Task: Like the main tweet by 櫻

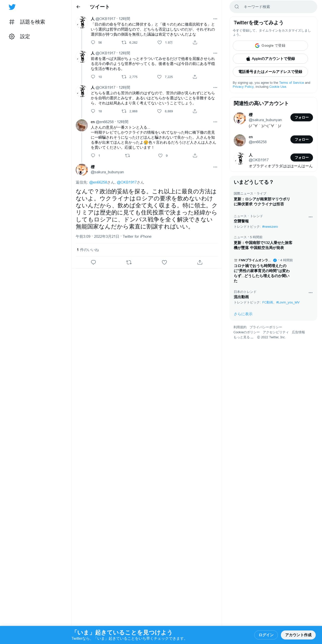Action: click(x=164, y=262)
